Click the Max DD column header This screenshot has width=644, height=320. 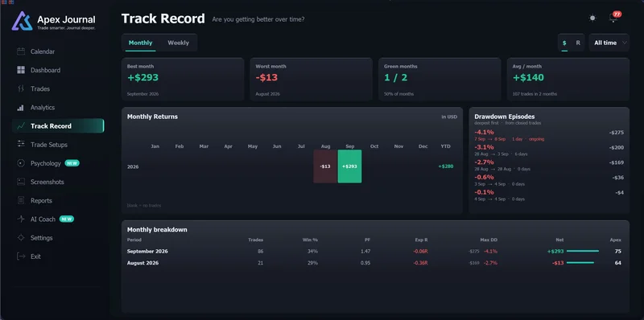(x=489, y=240)
